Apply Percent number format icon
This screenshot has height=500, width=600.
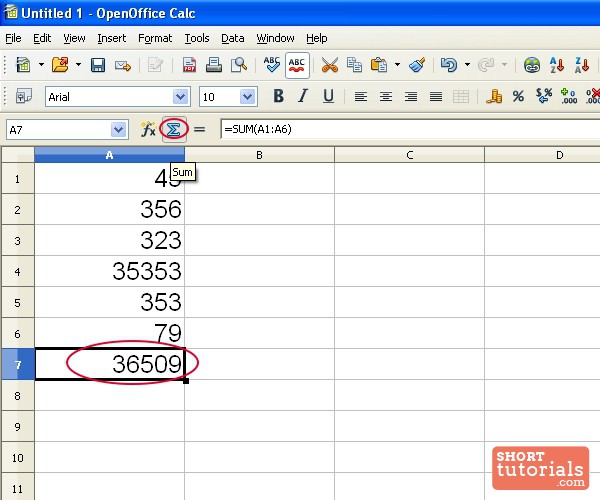(518, 96)
